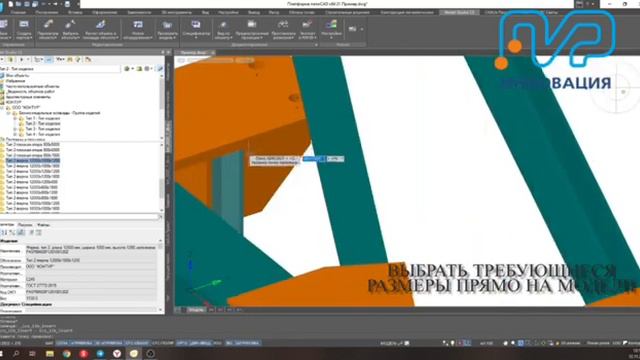Click the Модель layout tab below the viewport
Screen dimensions: 640x360
(196, 310)
